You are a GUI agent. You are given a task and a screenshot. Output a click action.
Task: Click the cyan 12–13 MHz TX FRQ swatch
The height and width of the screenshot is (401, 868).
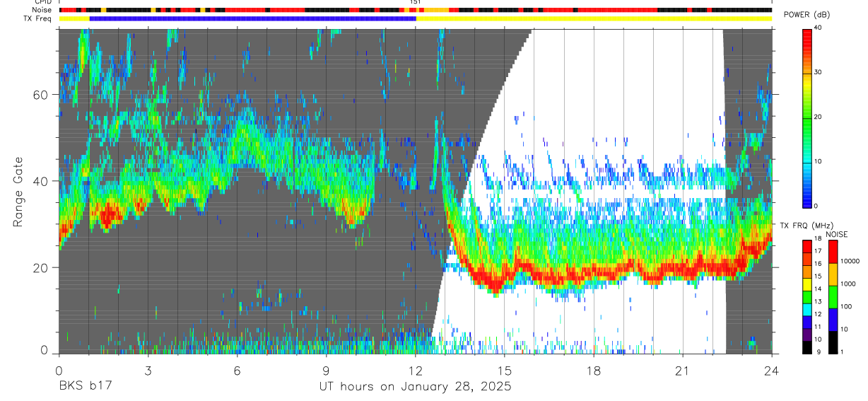[x=807, y=309]
